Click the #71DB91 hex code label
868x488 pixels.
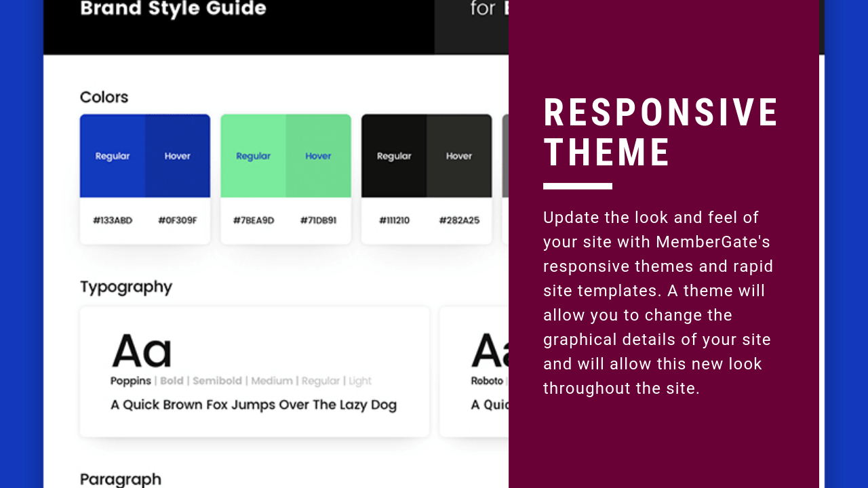click(318, 220)
